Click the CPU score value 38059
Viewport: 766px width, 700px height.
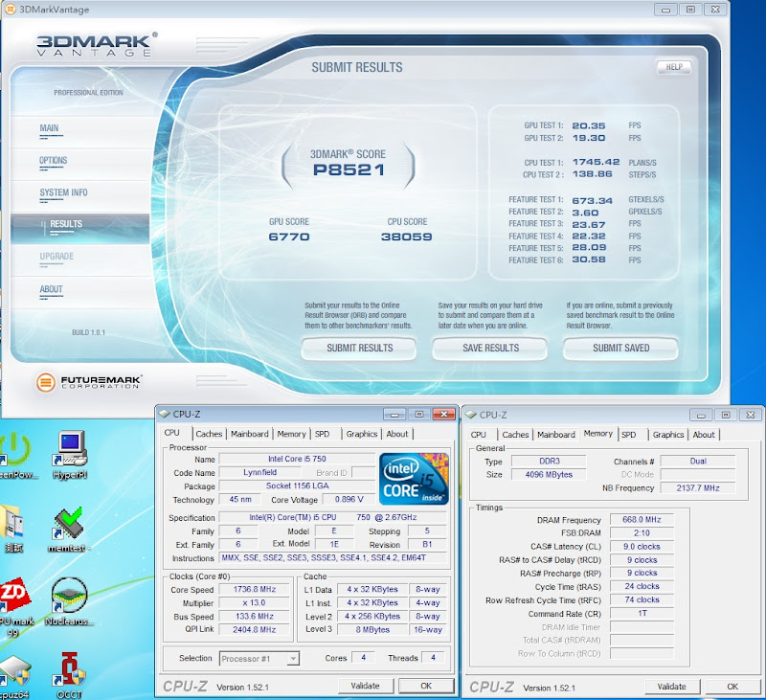(406, 237)
